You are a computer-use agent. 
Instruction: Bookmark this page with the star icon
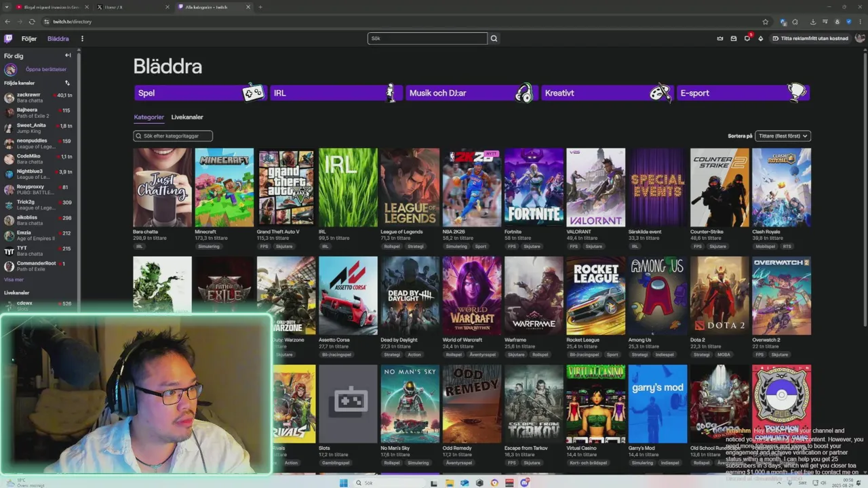(766, 22)
